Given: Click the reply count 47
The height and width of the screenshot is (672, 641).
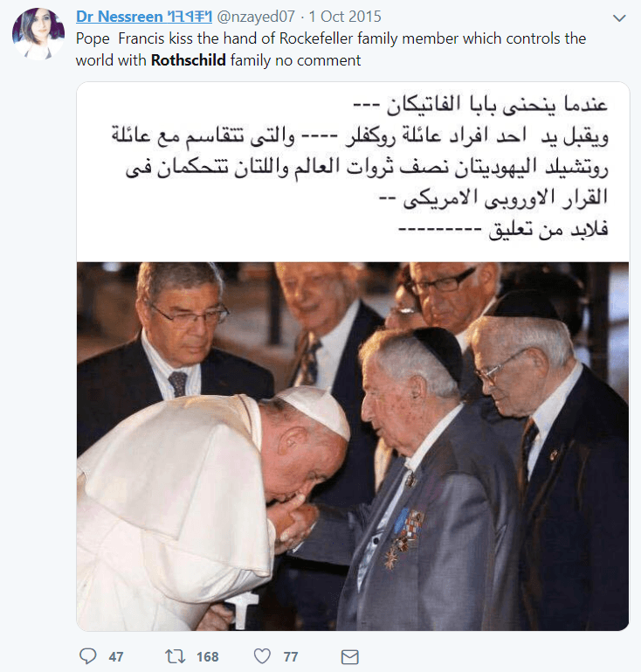Looking at the screenshot, I should coord(116,656).
